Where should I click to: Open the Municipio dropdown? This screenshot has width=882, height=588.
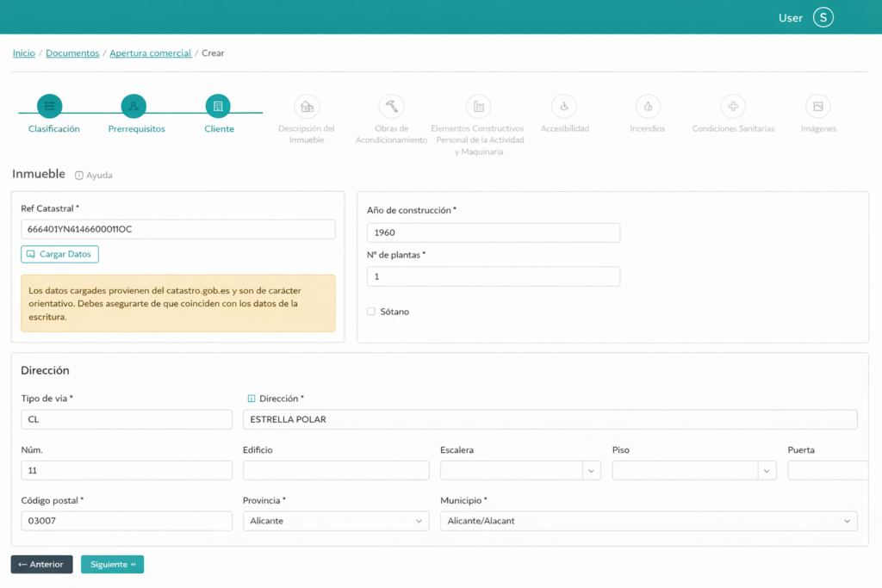click(649, 521)
